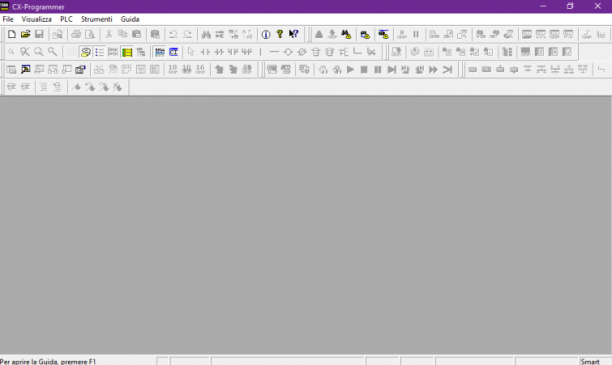
Task: Open Print Preview page-with-magnifier icon
Action: [90, 34]
